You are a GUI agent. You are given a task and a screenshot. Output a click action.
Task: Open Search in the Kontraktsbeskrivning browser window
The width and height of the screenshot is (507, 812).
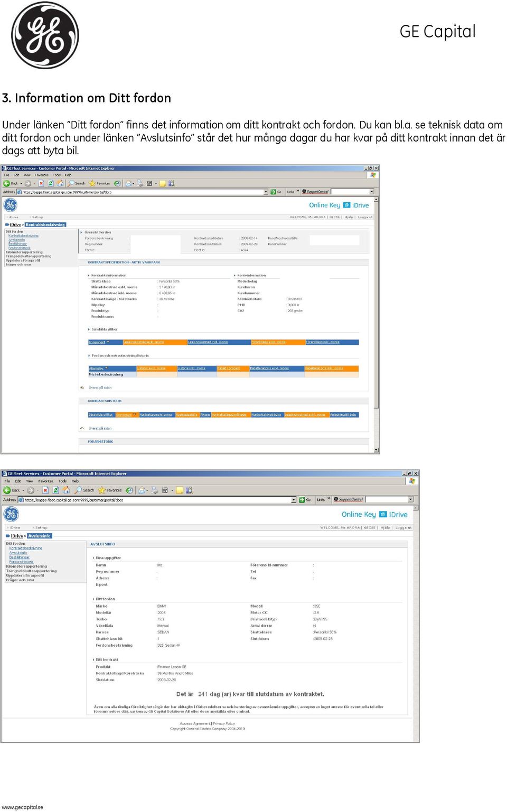[77, 183]
